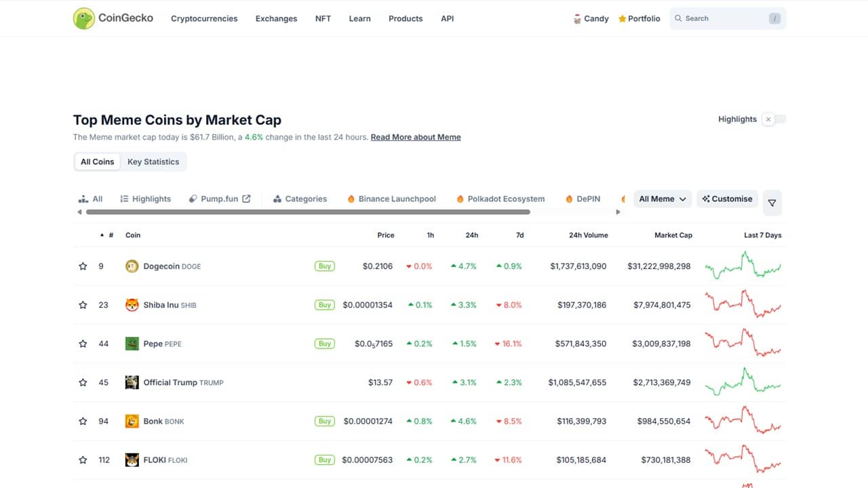Open Dogecoin 7-day sparkline chart
This screenshot has height=488, width=868.
click(x=743, y=266)
